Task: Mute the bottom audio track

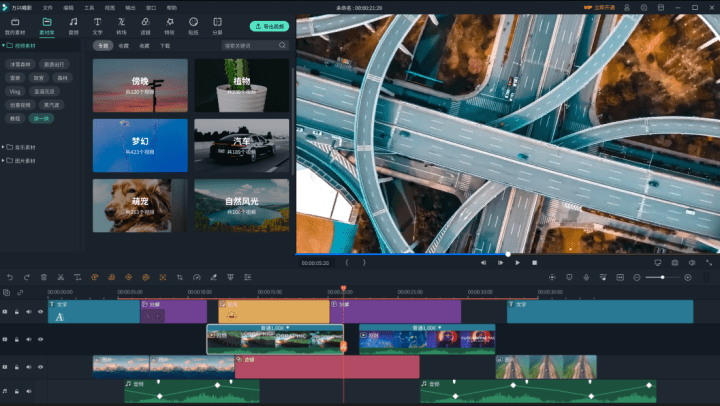Action: click(28, 391)
